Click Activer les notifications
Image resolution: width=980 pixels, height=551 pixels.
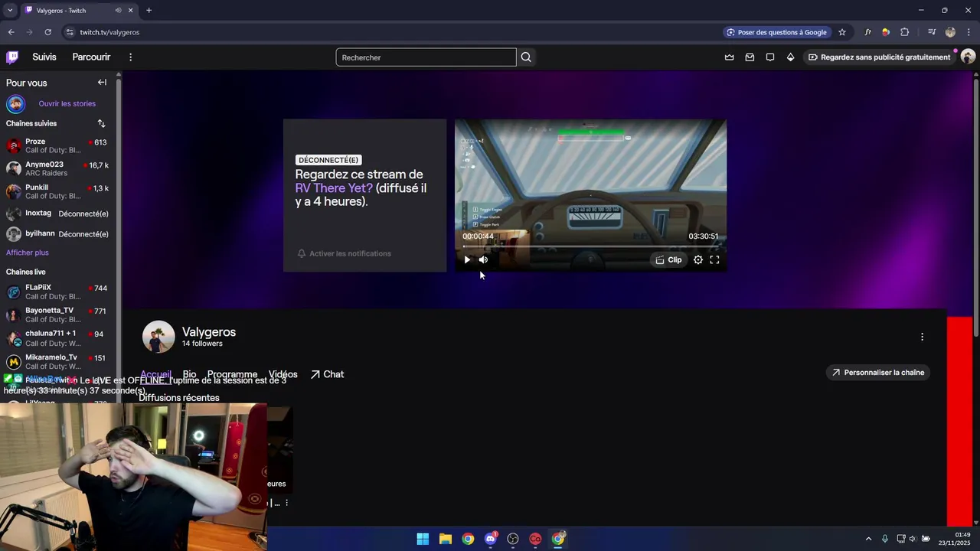(345, 253)
